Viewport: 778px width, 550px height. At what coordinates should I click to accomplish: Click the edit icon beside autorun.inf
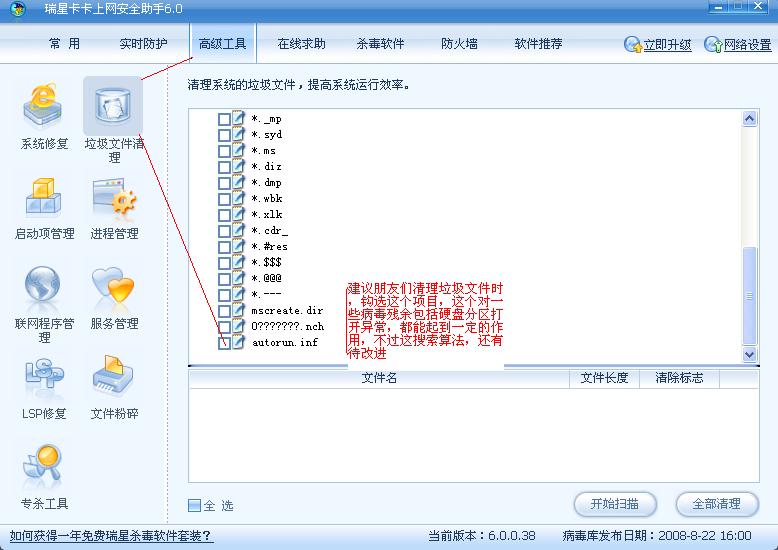[238, 342]
